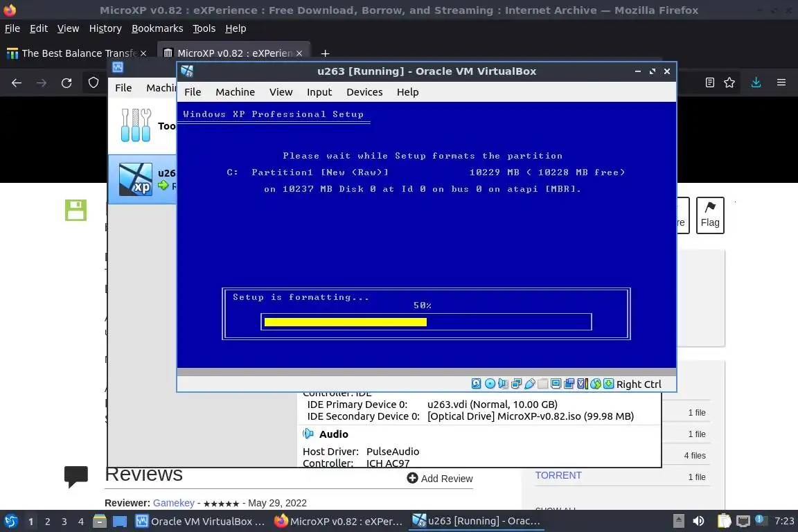Open Firefox hamburger application menu
Viewport: 798px width, 532px height.
click(781, 82)
